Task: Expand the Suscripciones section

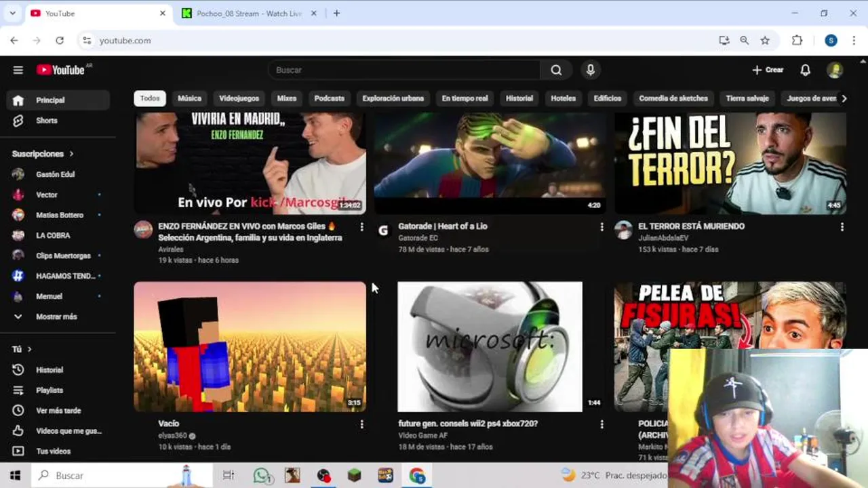Action: coord(43,154)
